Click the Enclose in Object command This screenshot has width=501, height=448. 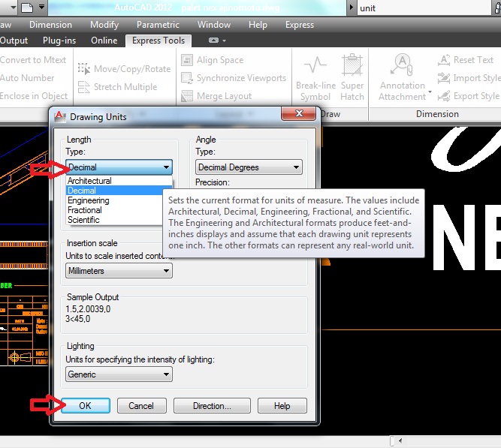tap(34, 96)
